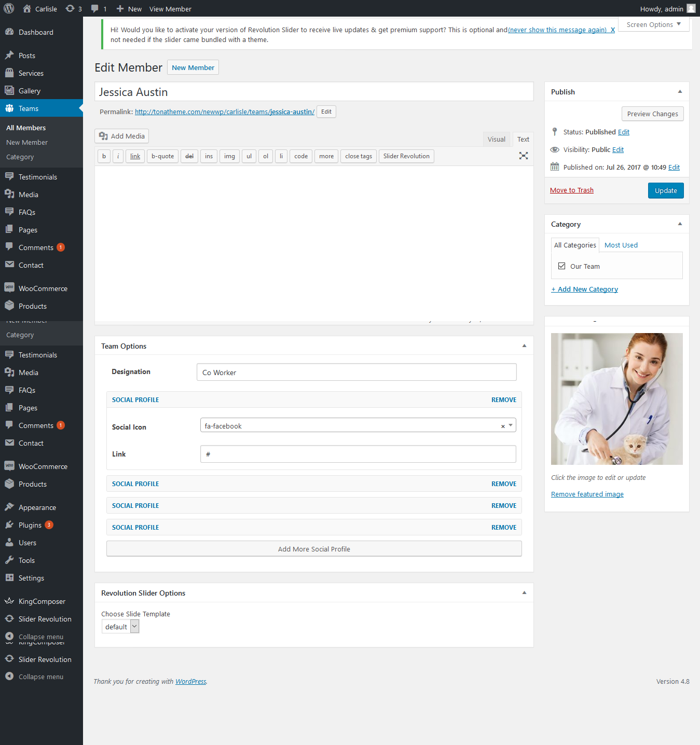
Task: Collapse the Publish panel
Action: (680, 92)
